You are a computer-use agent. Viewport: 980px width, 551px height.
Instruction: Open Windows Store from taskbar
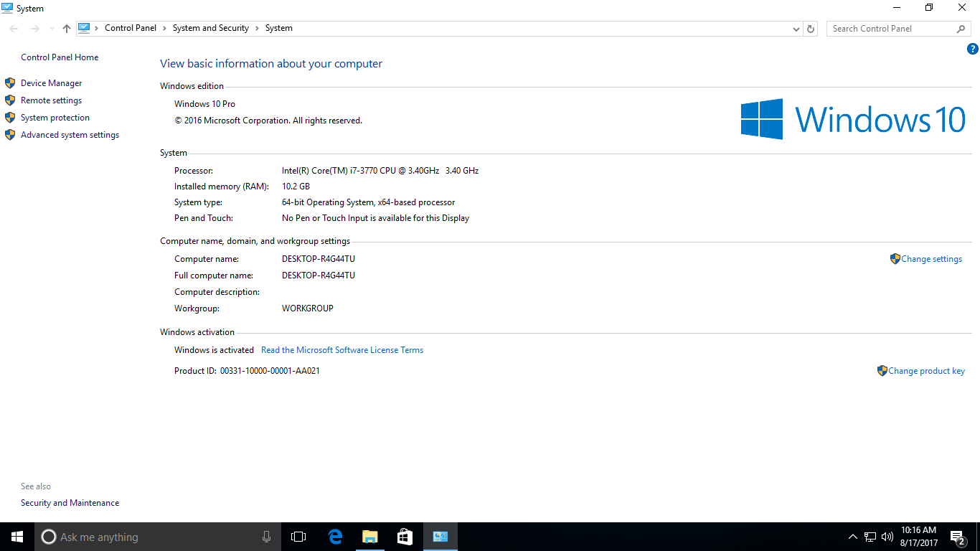coord(405,537)
